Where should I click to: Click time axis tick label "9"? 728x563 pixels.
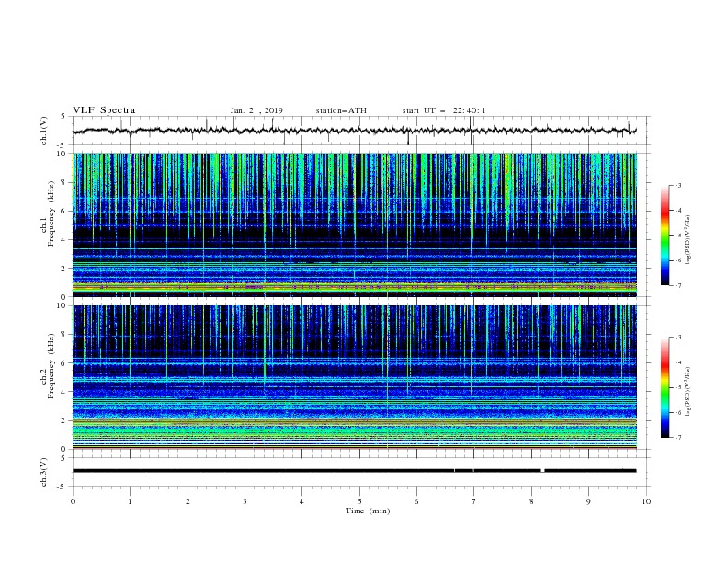588,501
